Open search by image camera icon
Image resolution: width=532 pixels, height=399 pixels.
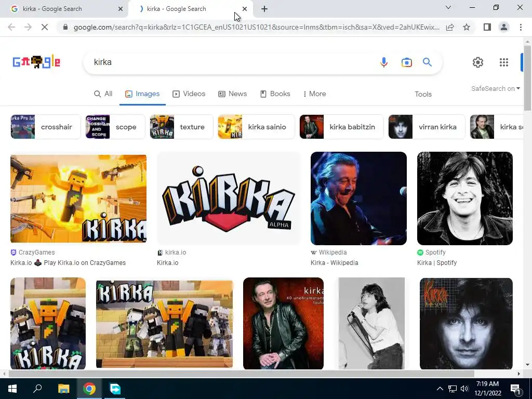(406, 62)
